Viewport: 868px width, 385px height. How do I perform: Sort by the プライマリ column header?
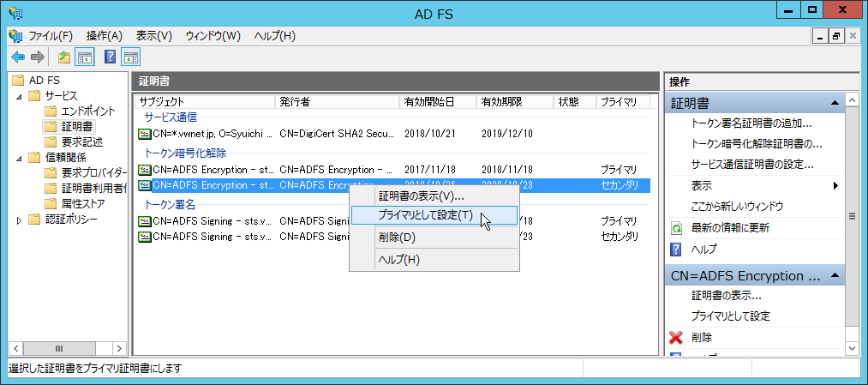623,102
